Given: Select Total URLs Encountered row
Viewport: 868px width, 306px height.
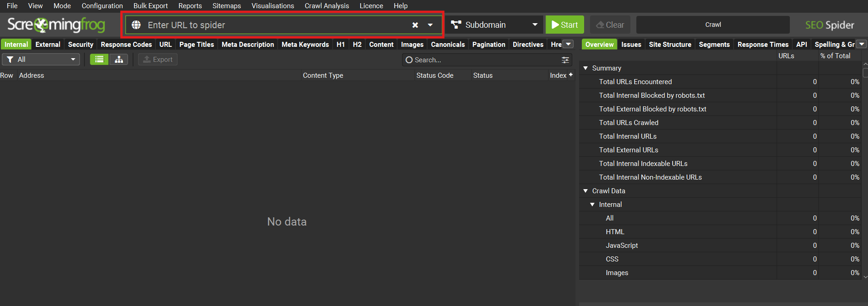Looking at the screenshot, I should click(x=720, y=82).
